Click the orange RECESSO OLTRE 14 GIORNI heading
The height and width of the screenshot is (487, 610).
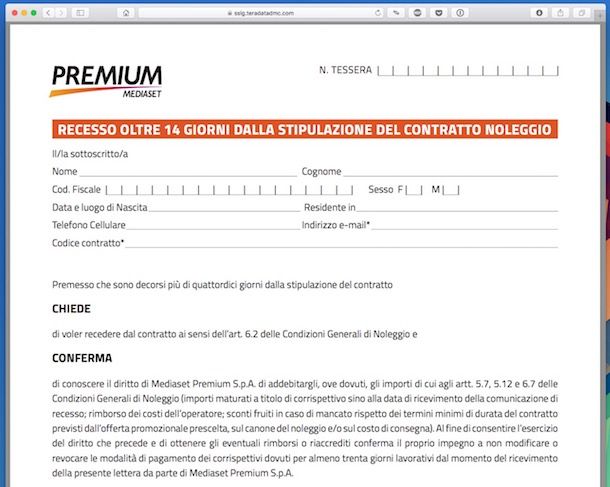[x=305, y=129]
